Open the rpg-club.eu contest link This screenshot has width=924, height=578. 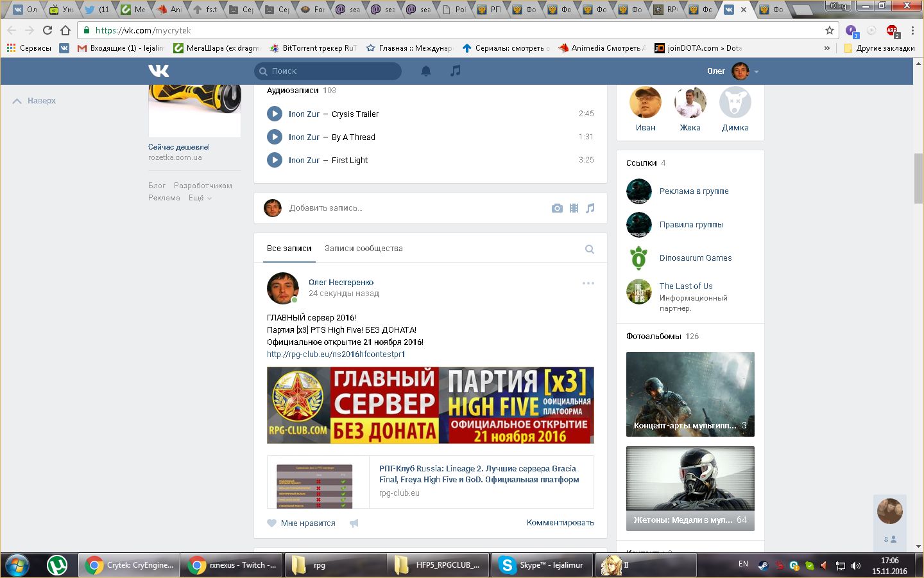click(336, 355)
